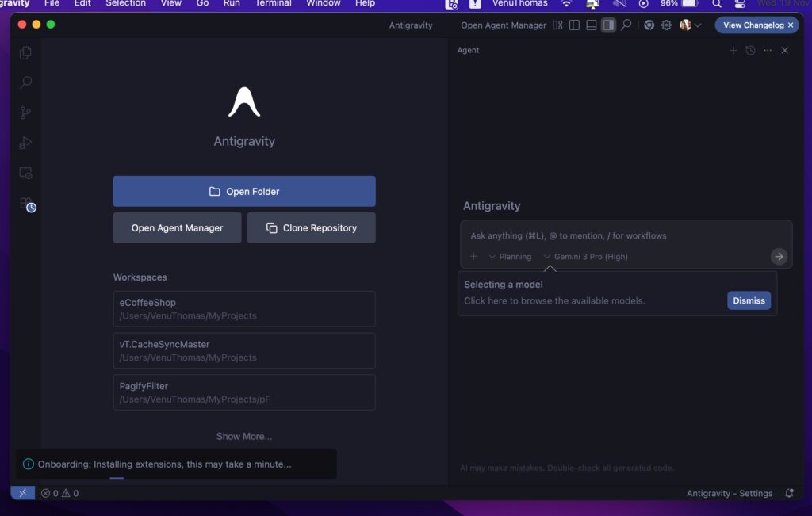This screenshot has width=812, height=516.
Task: Open the Run and Debug view
Action: [25, 143]
